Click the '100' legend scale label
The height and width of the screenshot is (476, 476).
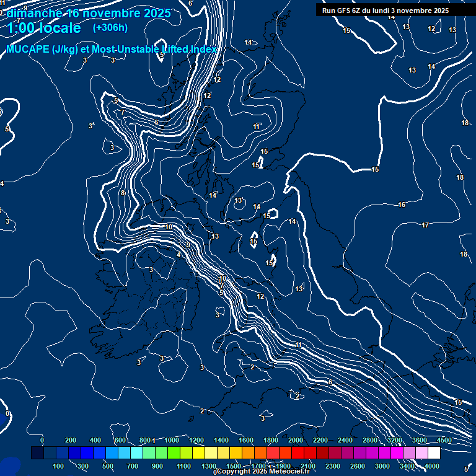click(x=58, y=466)
